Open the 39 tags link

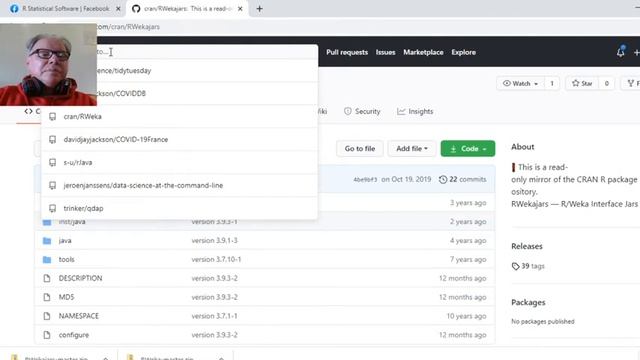[528, 266]
